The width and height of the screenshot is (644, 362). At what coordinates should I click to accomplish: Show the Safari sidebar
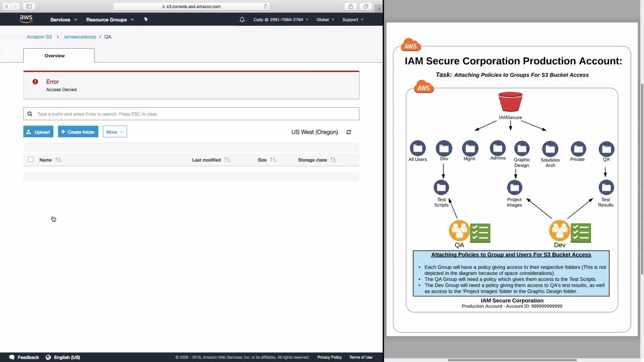pos(29,6)
